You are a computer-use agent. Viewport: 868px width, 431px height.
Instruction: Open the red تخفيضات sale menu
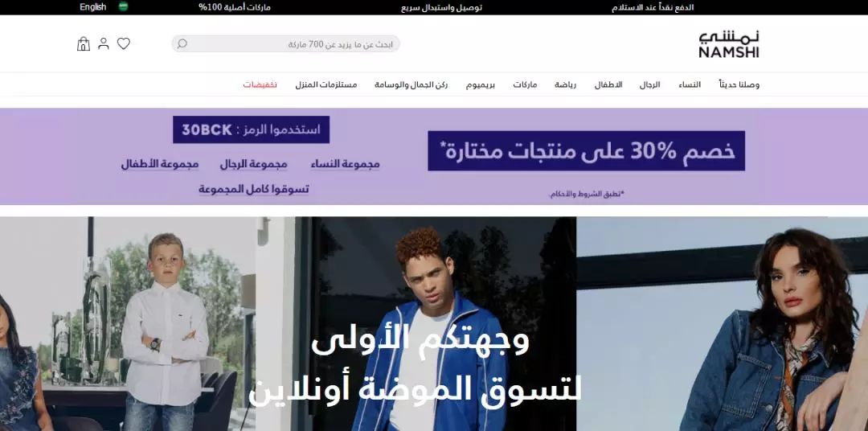coord(260,84)
